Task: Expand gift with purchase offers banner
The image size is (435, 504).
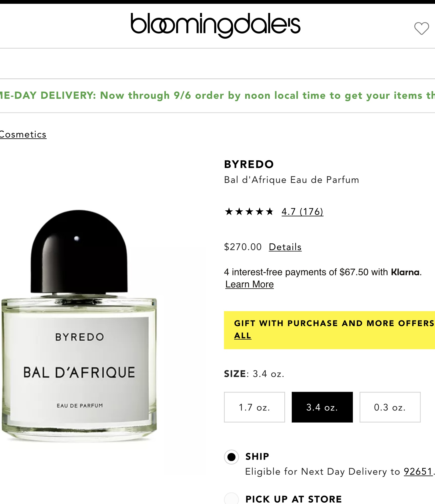Action: [x=329, y=330]
